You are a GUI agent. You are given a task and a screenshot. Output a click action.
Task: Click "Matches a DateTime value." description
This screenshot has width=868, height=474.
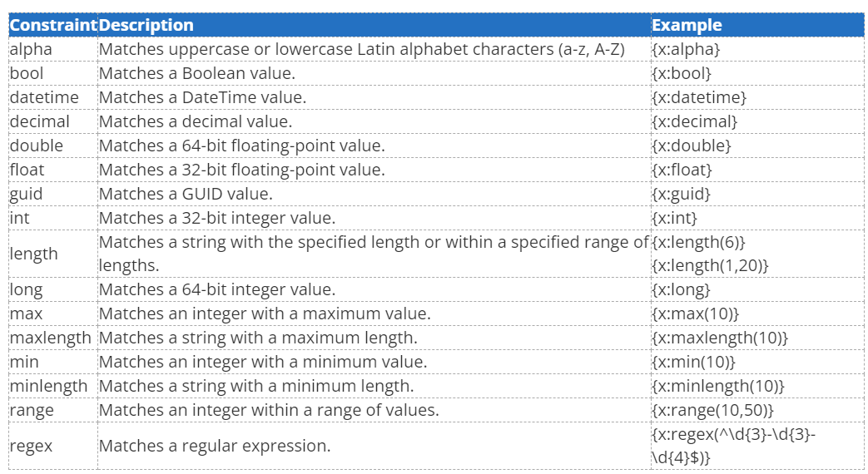click(x=202, y=97)
